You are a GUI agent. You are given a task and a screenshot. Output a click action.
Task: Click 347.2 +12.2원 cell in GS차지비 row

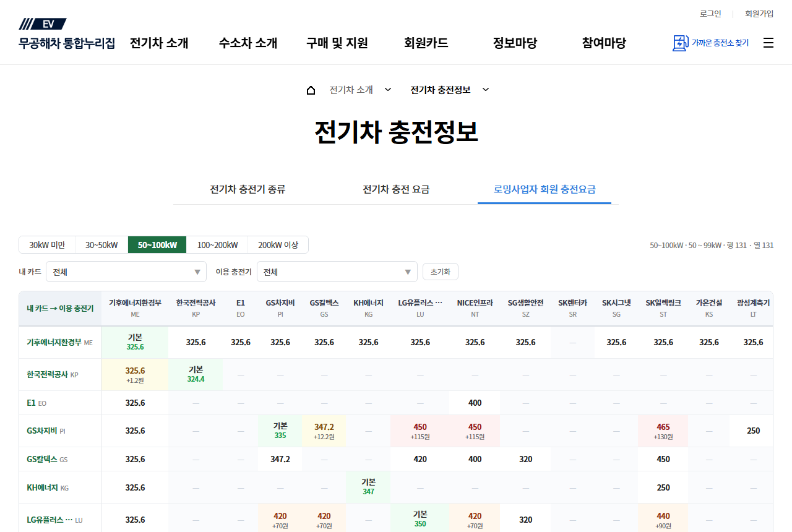pos(324,431)
